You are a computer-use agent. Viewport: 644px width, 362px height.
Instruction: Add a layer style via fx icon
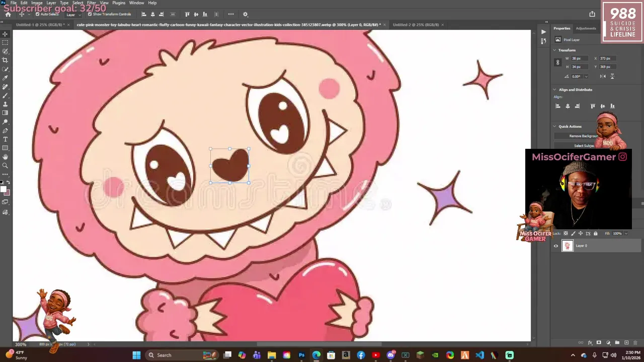[x=590, y=343]
